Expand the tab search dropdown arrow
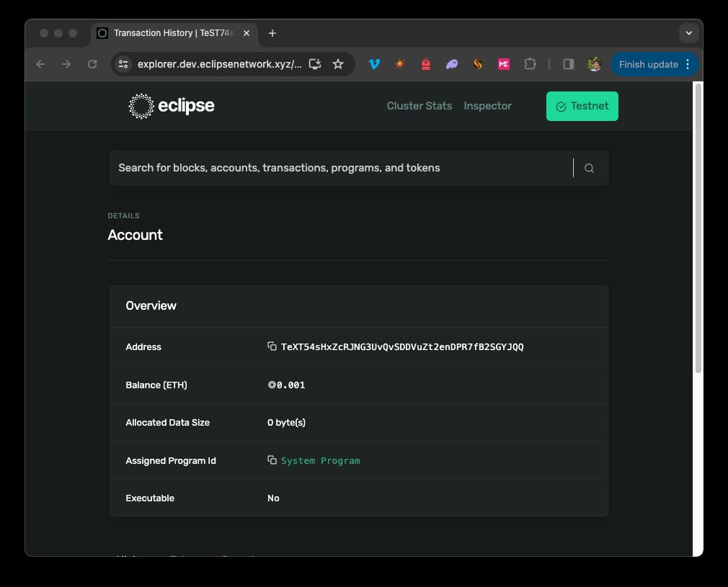Viewport: 728px width, 587px height. pos(688,33)
